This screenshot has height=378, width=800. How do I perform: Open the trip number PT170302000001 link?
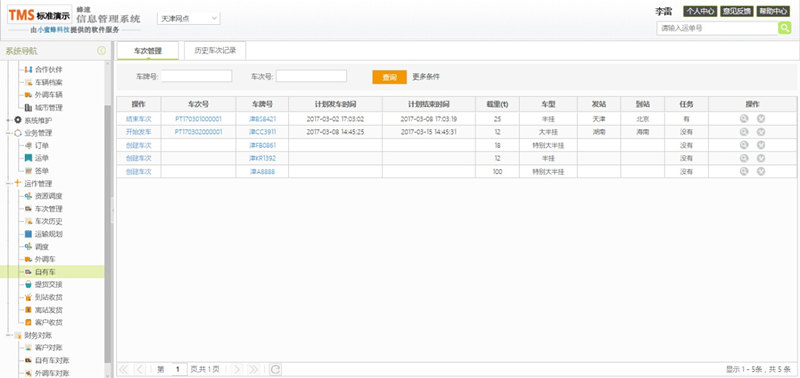click(x=198, y=132)
